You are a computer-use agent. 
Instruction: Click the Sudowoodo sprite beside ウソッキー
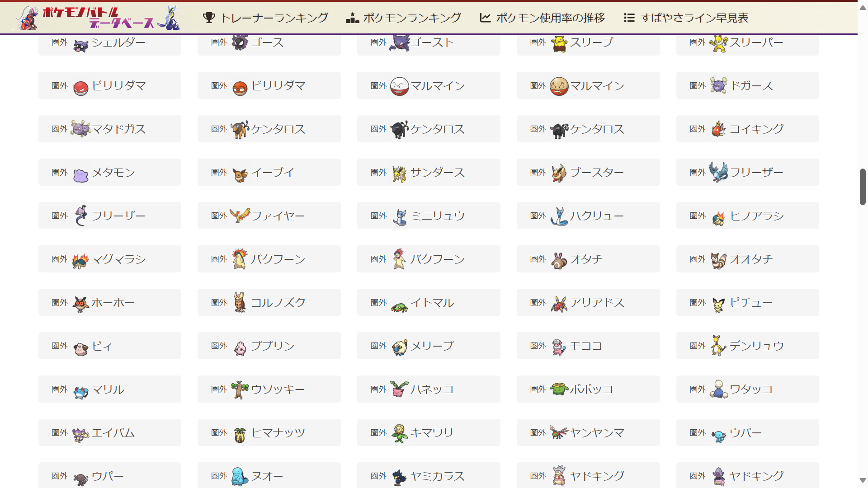(240, 389)
